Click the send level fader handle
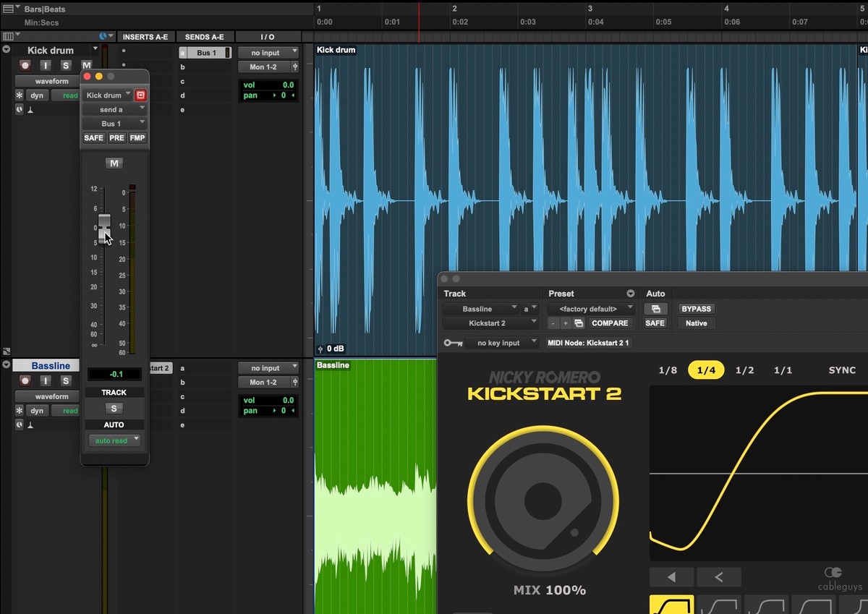Viewport: 868px width, 614px height. pyautogui.click(x=105, y=226)
